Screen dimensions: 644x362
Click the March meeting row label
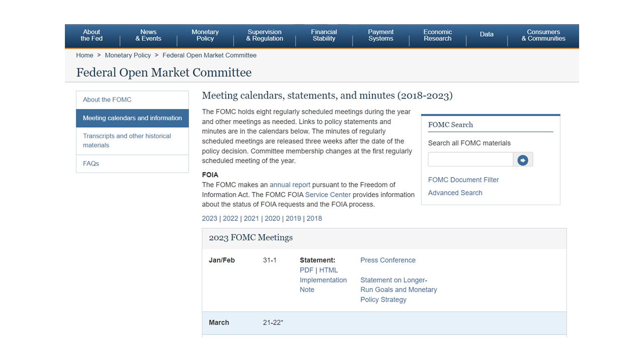[x=219, y=323]
